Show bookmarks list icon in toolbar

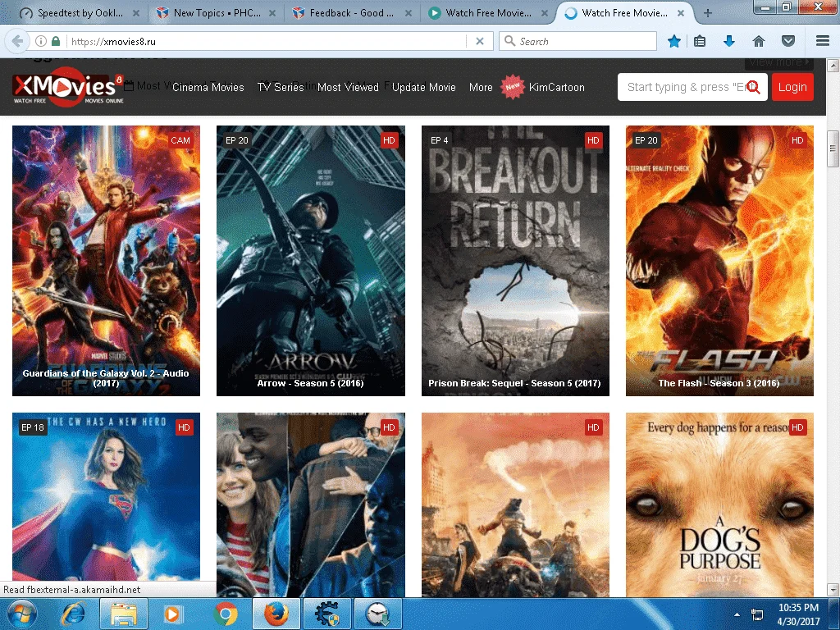pos(699,41)
